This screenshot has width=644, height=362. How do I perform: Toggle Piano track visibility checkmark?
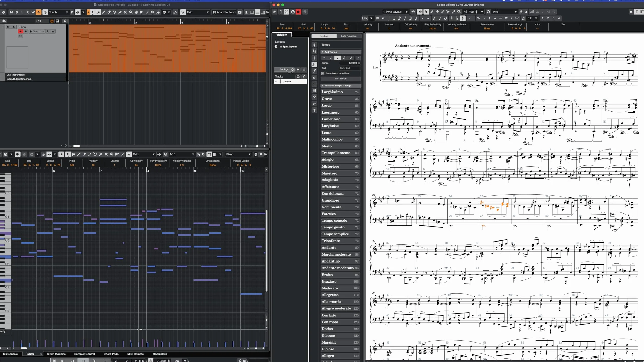(x=276, y=82)
